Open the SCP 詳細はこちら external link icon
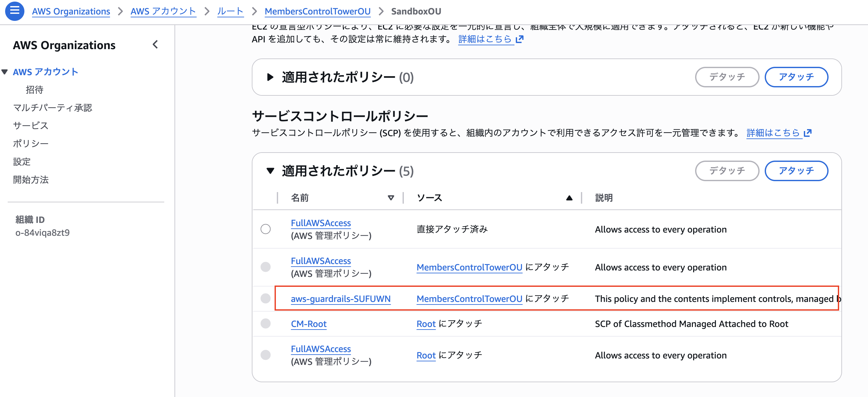This screenshot has height=397, width=868. [808, 133]
